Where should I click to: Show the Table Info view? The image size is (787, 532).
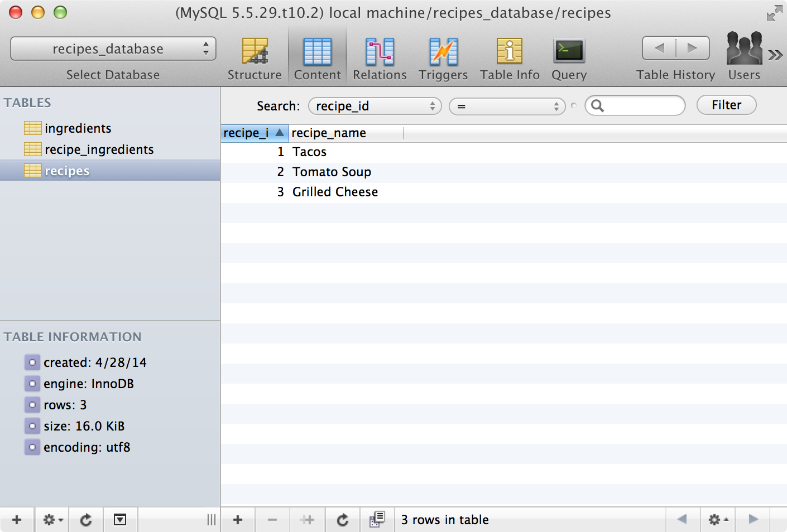pos(510,59)
